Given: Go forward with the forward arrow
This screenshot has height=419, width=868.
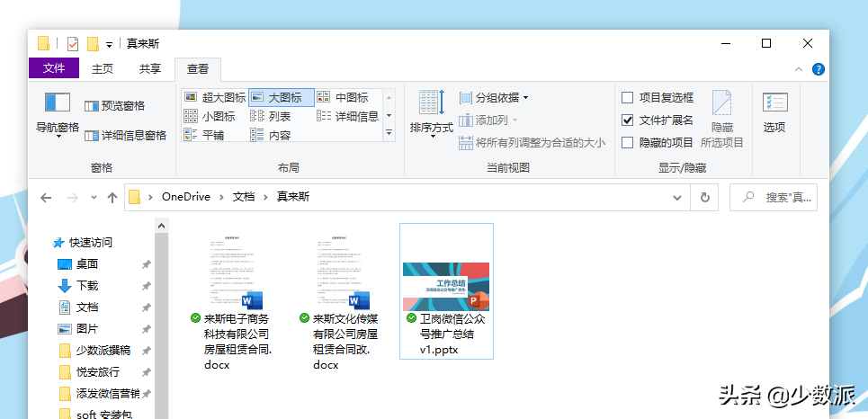Looking at the screenshot, I should coord(72,198).
